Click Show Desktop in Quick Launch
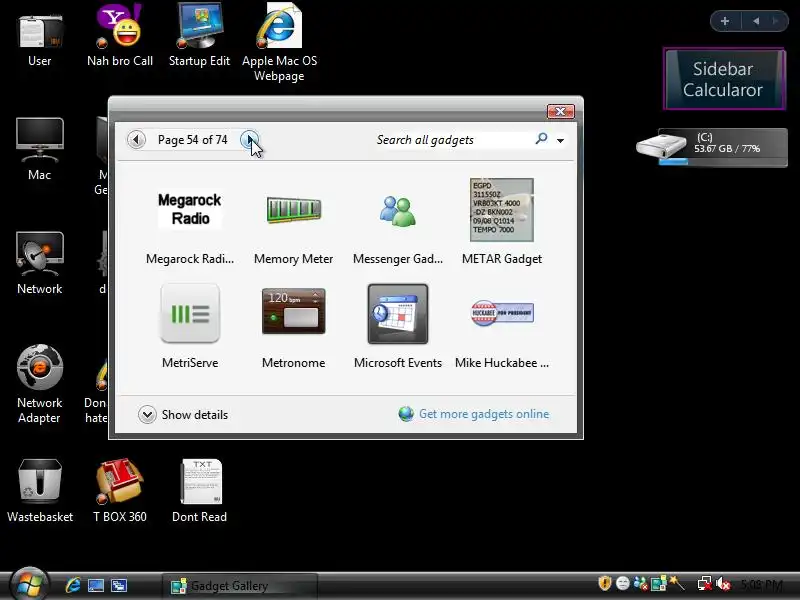The image size is (800, 600). tap(96, 585)
